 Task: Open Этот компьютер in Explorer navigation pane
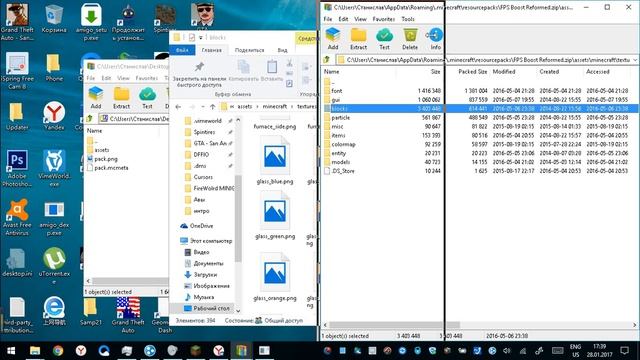[x=211, y=241]
